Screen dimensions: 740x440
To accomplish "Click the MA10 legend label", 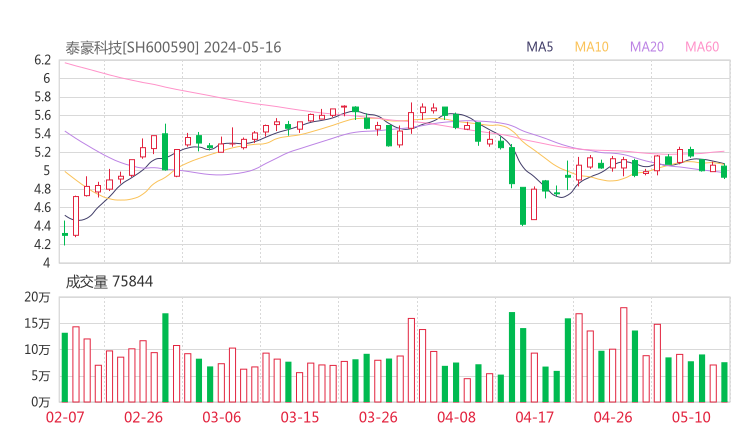I will pyautogui.click(x=591, y=47).
